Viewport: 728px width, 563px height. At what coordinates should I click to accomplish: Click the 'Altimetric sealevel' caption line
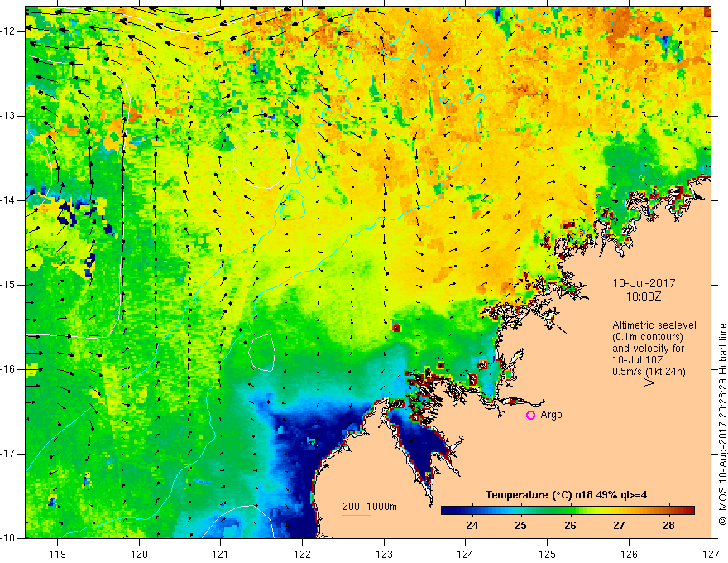pos(654,325)
